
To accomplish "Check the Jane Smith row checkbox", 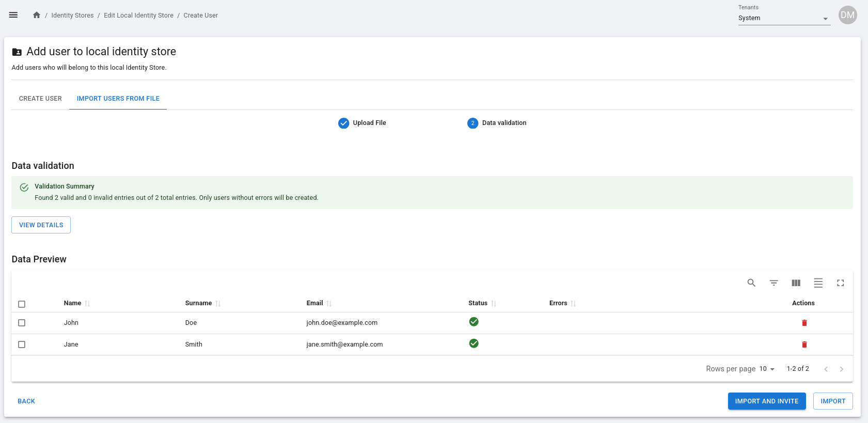I will click(22, 344).
